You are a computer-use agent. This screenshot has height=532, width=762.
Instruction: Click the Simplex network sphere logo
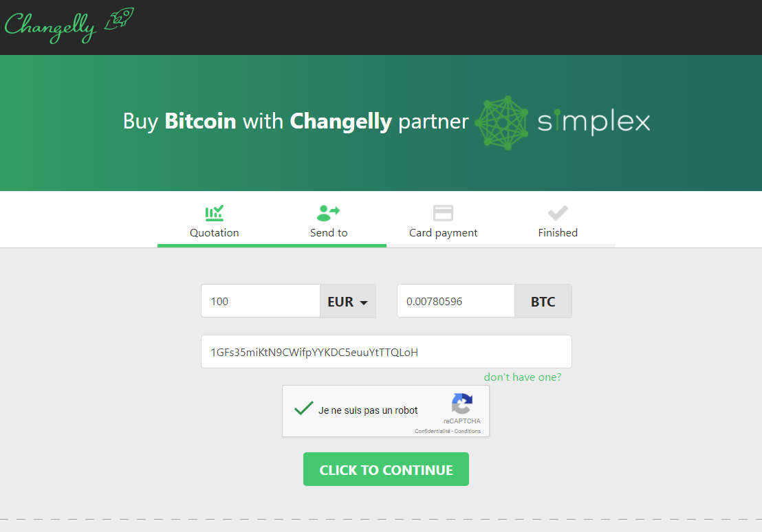click(x=501, y=122)
